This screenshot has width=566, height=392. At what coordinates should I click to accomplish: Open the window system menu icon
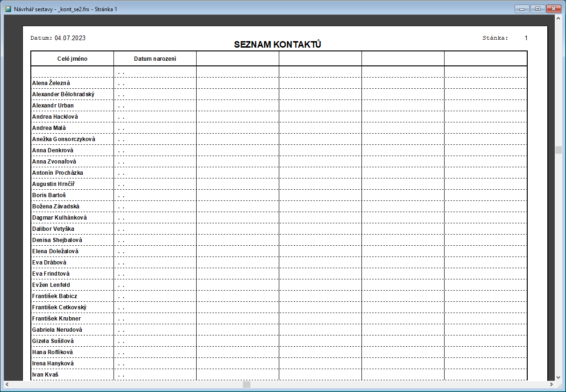pyautogui.click(x=7, y=8)
